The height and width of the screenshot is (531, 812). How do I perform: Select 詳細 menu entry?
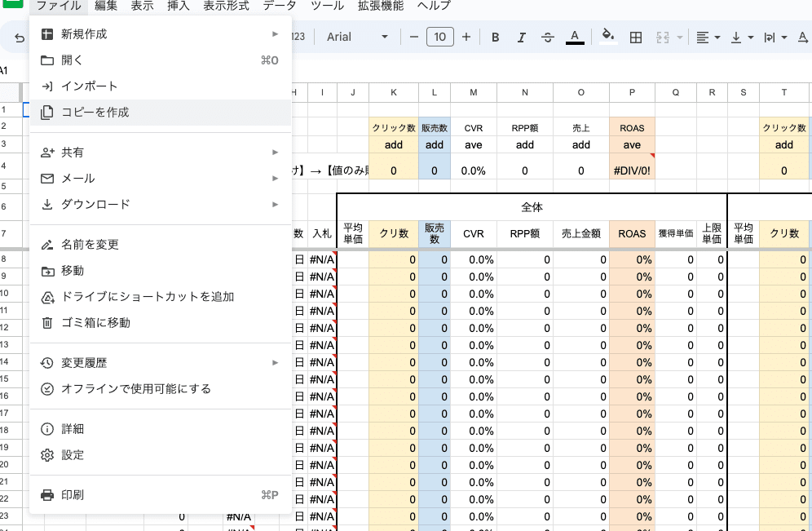[x=161, y=429]
